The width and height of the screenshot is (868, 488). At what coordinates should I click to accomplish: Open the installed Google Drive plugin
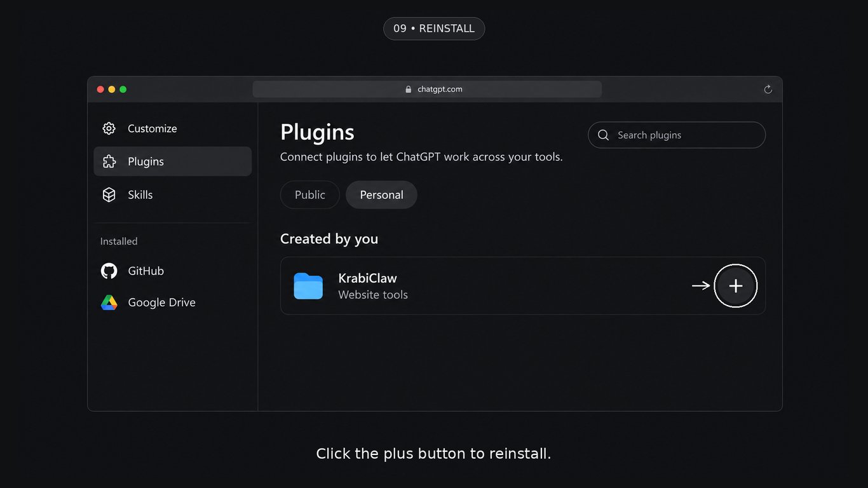coord(173,302)
